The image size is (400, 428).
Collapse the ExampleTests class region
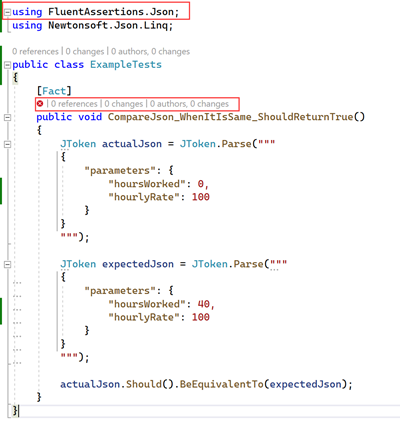(7, 65)
